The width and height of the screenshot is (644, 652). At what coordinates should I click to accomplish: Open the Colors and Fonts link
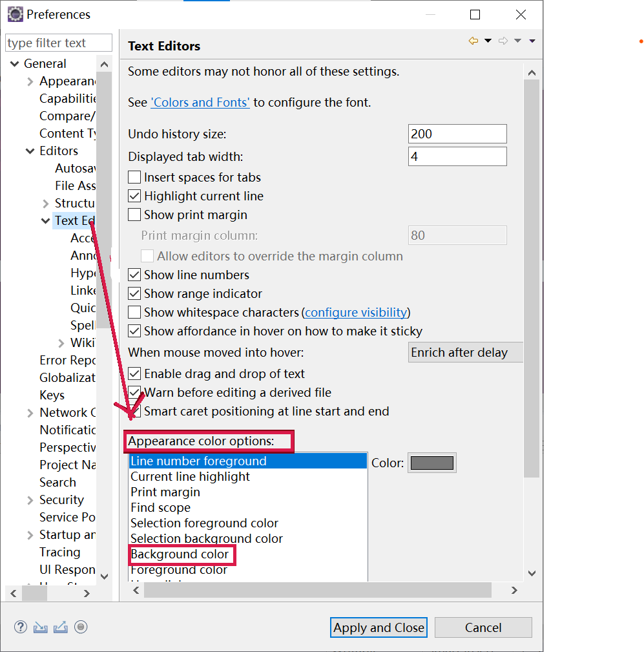[200, 102]
